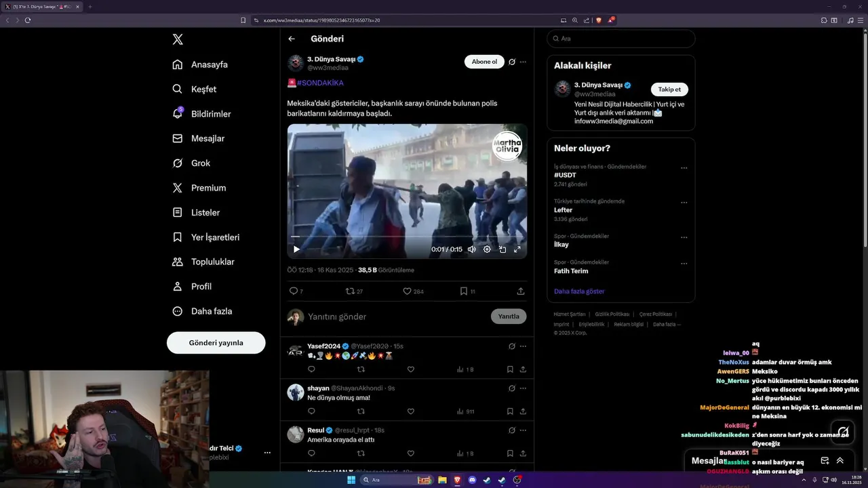The height and width of the screenshot is (488, 868).
Task: Like Yasef2024's comment
Action: click(411, 369)
